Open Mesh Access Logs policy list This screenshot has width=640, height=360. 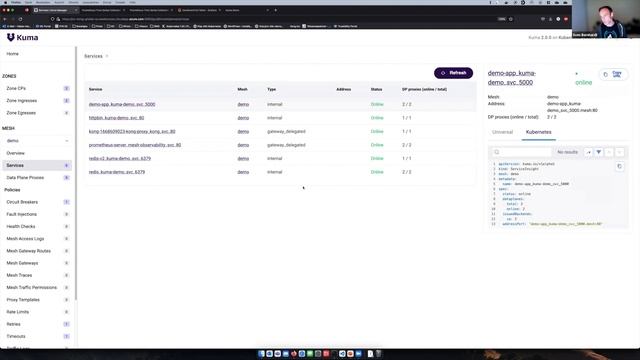click(25, 239)
